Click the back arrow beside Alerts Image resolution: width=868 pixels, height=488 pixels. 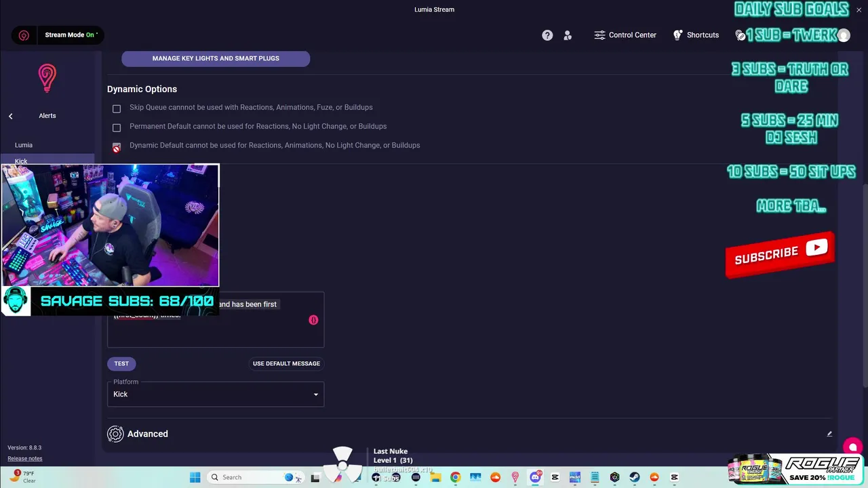[11, 116]
